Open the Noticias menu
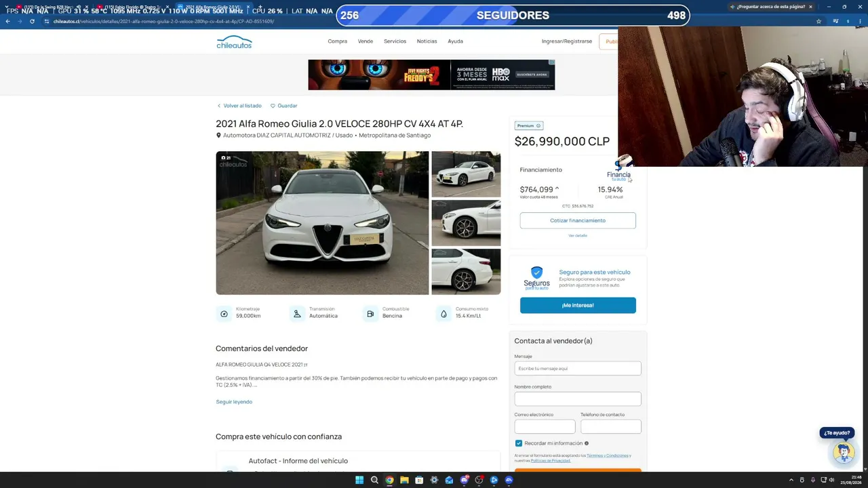The width and height of the screenshot is (868, 488). pos(427,41)
